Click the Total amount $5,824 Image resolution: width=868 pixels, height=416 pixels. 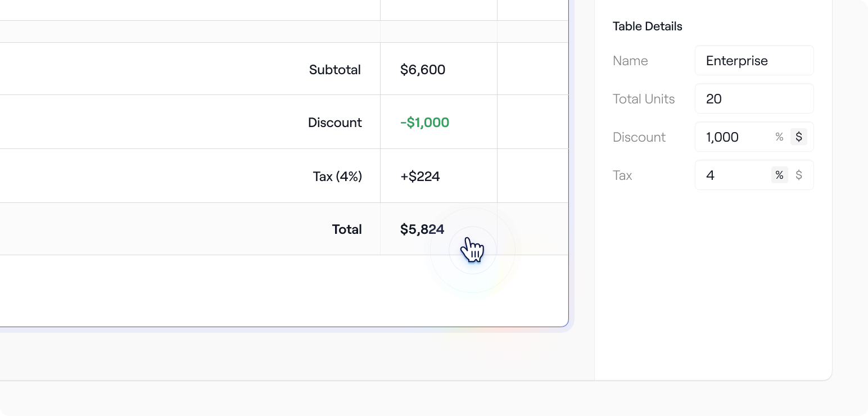pos(422,229)
